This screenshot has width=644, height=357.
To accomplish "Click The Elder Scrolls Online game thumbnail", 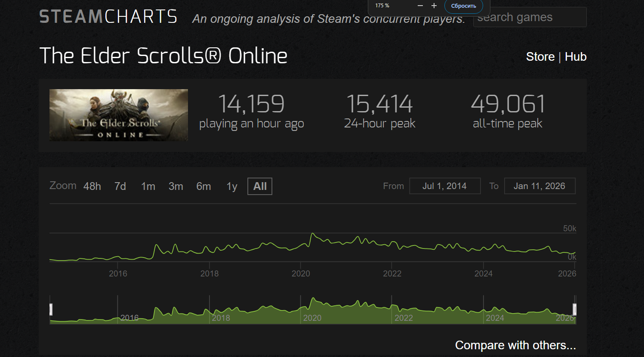I will 119,115.
